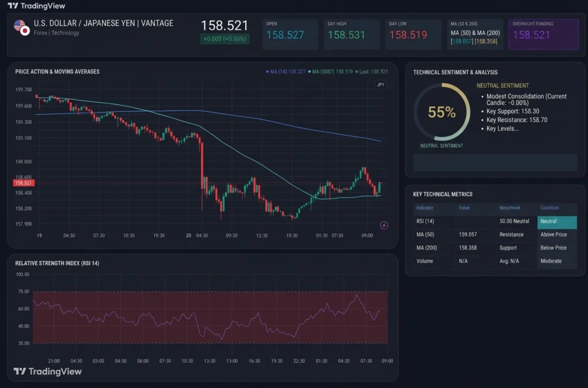Click the 'Condition' column header
The image size is (588, 388).
tap(550, 208)
